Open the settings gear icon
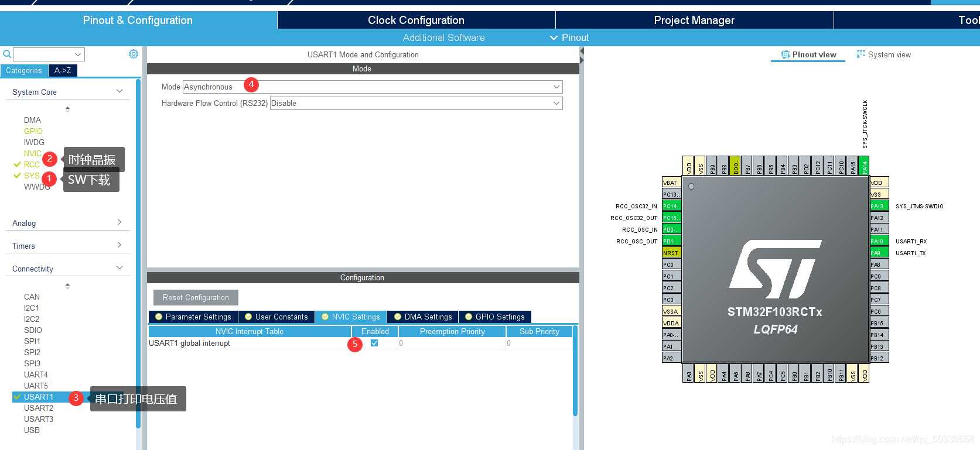The height and width of the screenshot is (450, 980). pyautogui.click(x=134, y=54)
